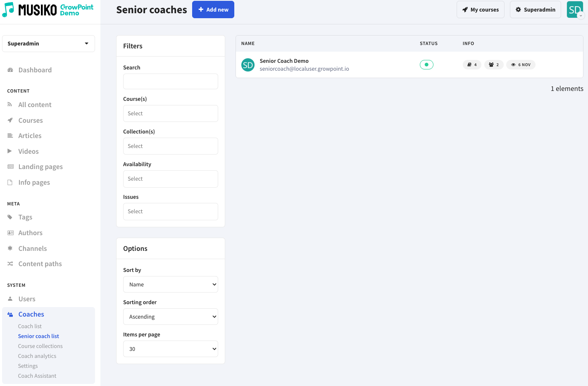This screenshot has height=386, width=588.
Task: Toggle the Senior Coach Demo status switch
Action: point(426,65)
